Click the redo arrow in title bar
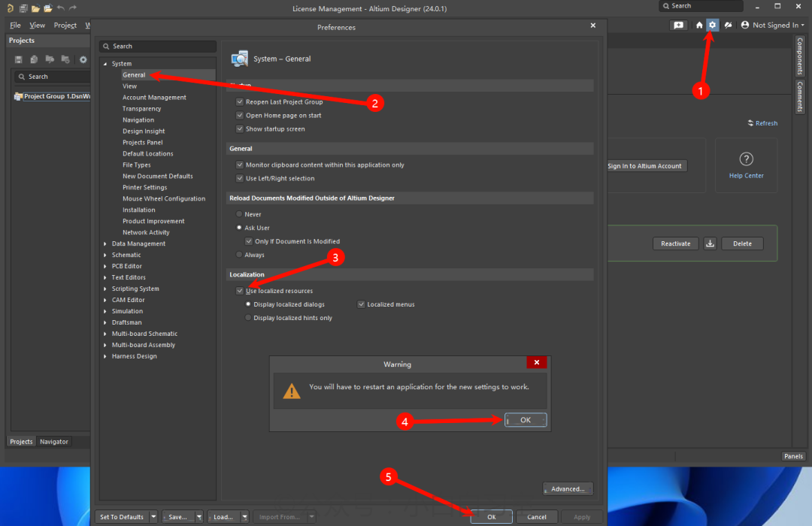This screenshot has width=812, height=526. tap(72, 8)
